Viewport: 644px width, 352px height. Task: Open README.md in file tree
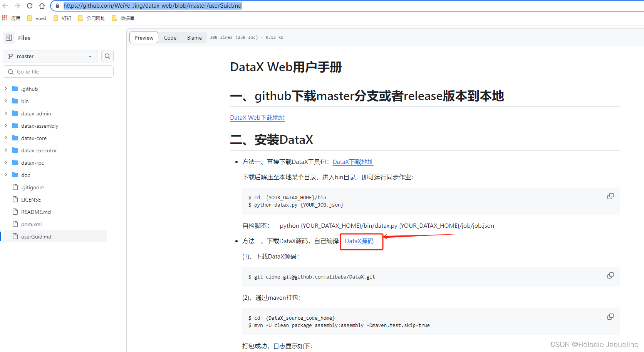(x=36, y=212)
